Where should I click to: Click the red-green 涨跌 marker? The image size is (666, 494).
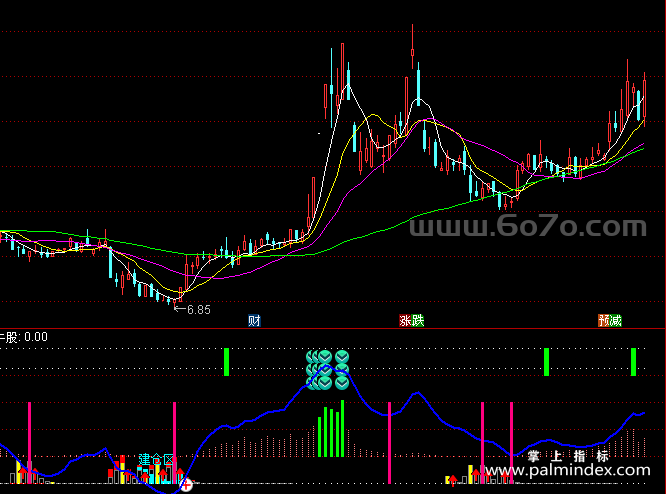(x=411, y=320)
